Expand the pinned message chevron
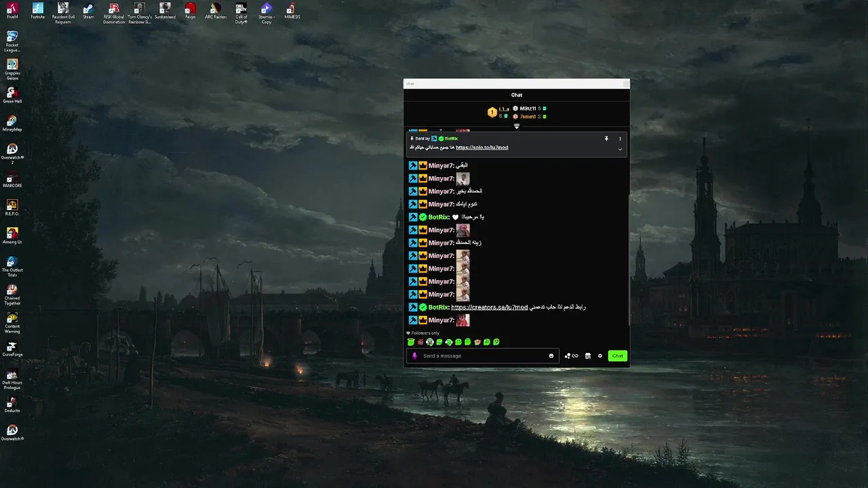Image resolution: width=868 pixels, height=488 pixels. [x=620, y=149]
